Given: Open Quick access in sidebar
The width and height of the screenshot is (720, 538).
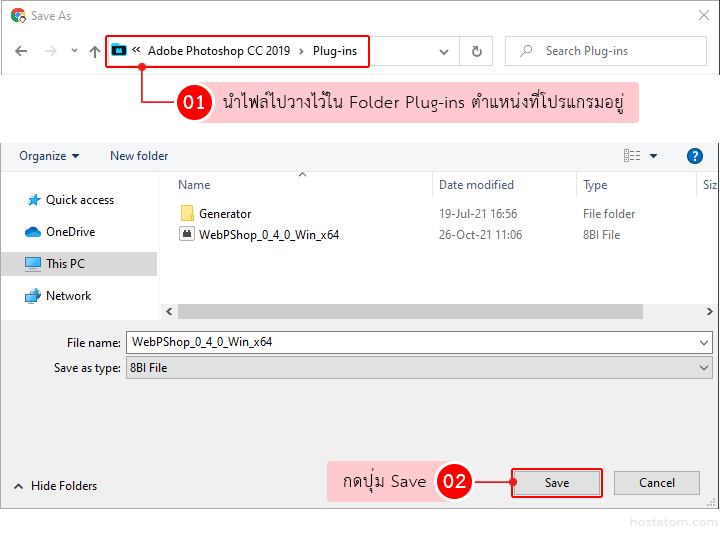Looking at the screenshot, I should tap(79, 200).
